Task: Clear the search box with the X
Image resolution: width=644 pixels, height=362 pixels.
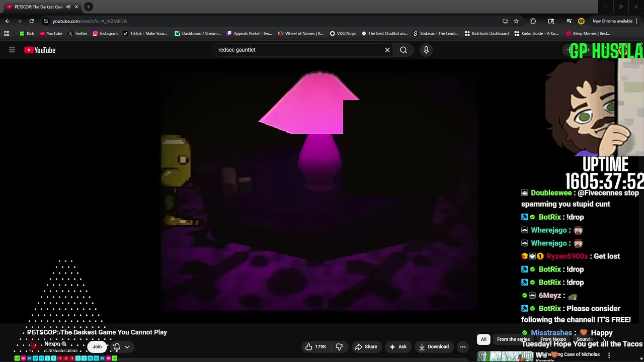Action: (x=387, y=50)
